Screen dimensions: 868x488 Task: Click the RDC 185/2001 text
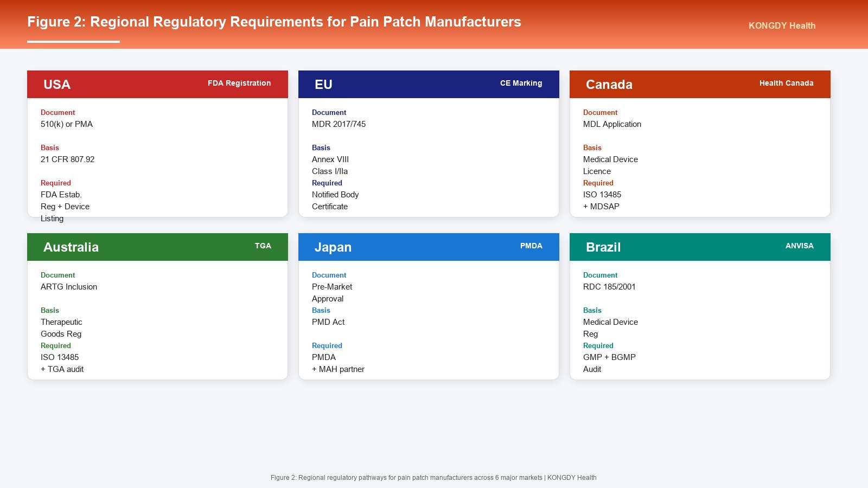pyautogui.click(x=609, y=287)
